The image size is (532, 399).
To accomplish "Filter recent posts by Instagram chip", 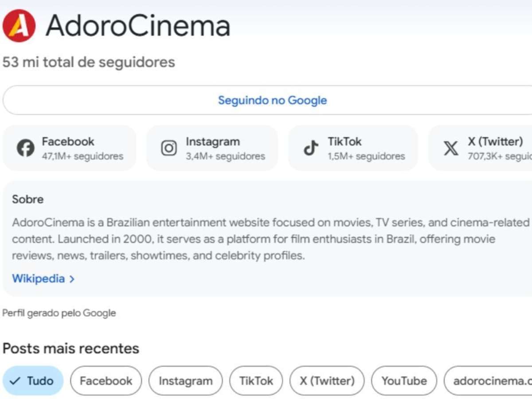I will point(185,381).
